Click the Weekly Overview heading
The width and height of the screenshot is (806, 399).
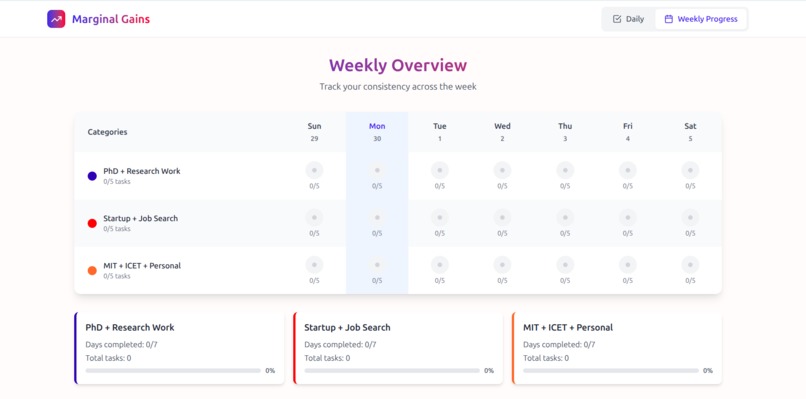(398, 65)
